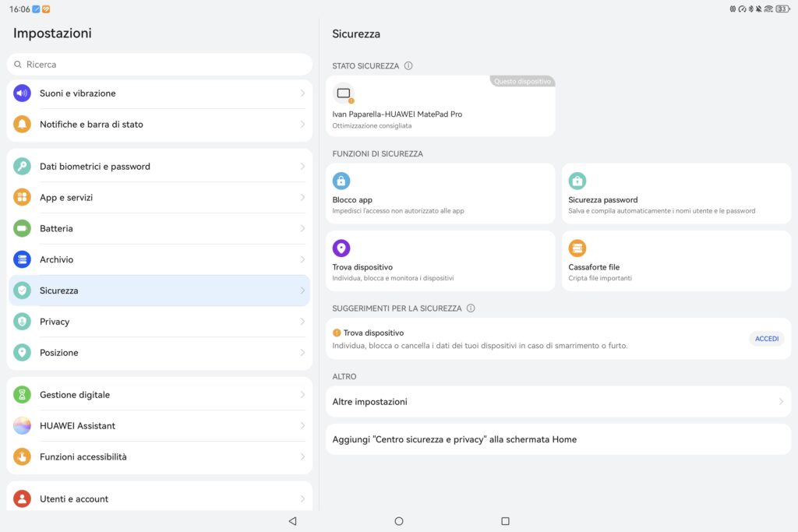
Task: Expand Altre impostazioni using its chevron
Action: [x=780, y=402]
